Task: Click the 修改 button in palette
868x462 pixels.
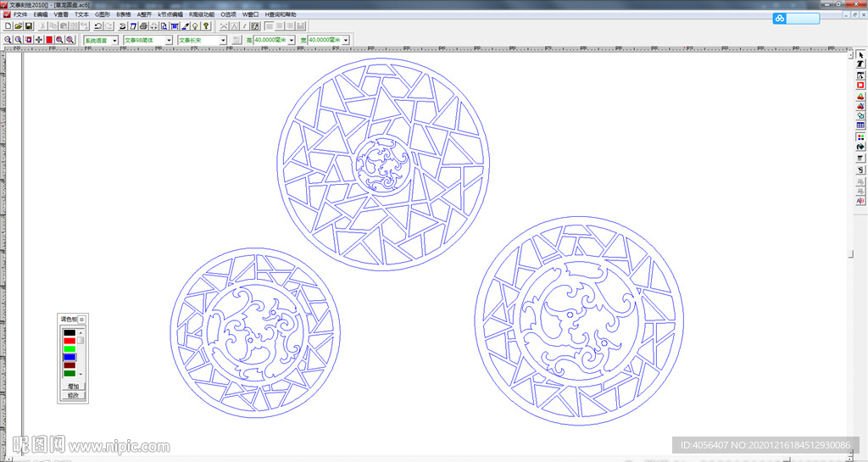Action: coord(73,395)
